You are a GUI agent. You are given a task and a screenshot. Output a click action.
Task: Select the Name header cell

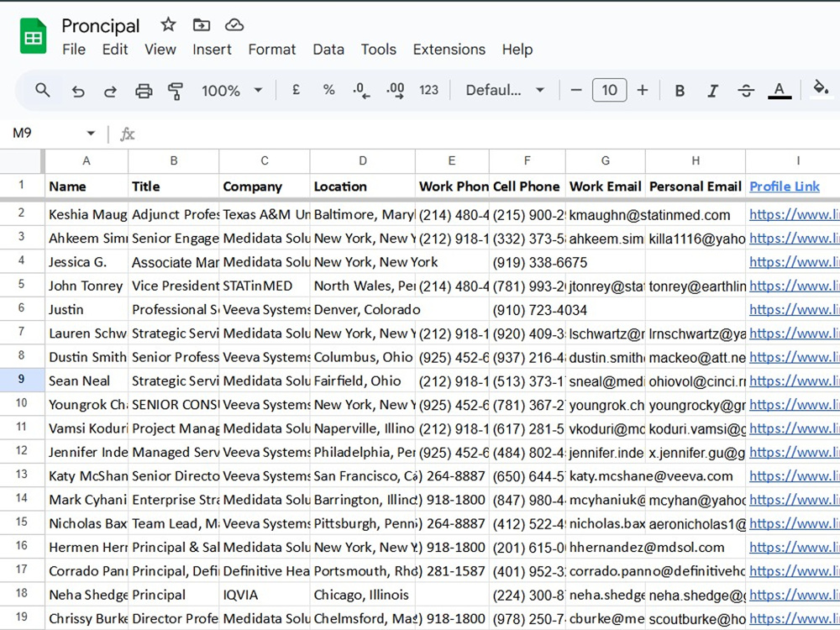(87, 186)
